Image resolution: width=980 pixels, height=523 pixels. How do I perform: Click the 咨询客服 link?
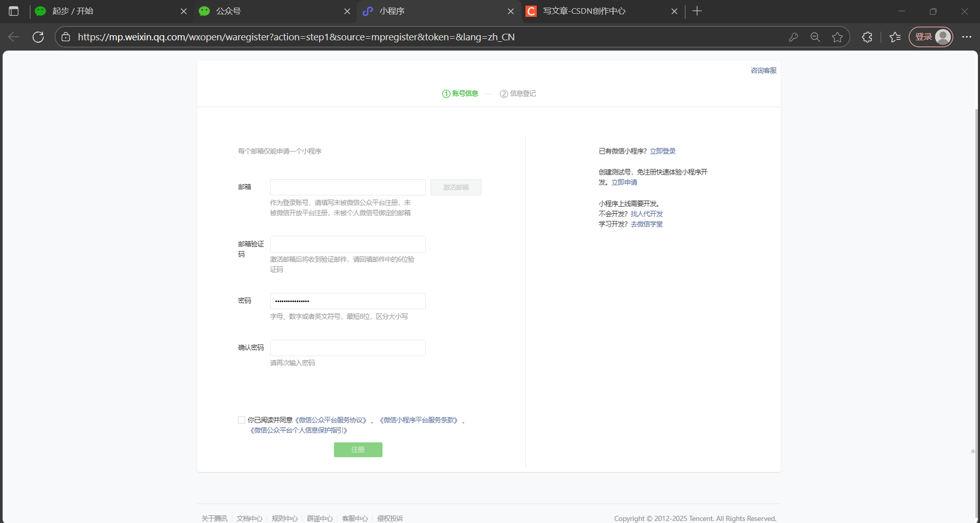[x=763, y=70]
